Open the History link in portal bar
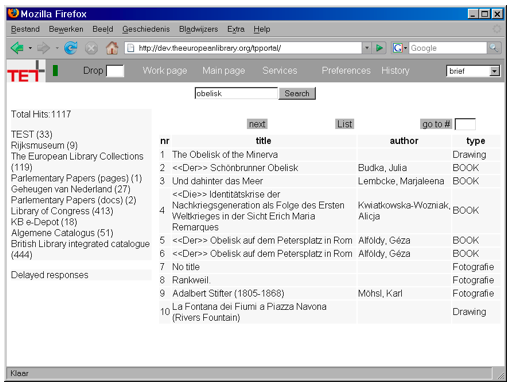 coord(395,71)
